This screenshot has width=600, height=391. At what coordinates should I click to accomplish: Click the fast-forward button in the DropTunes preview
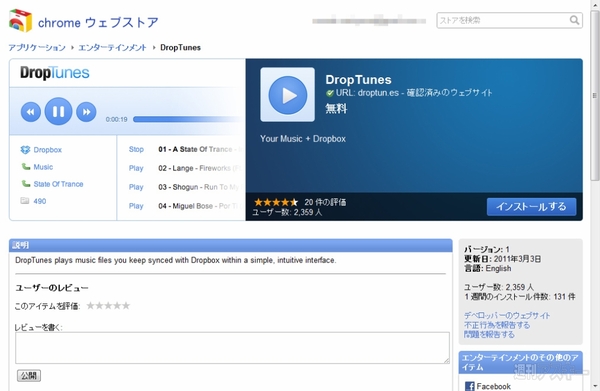86,112
